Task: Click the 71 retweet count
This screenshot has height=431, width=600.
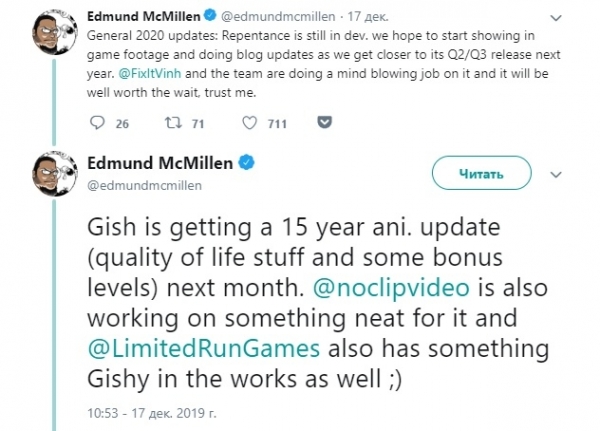Action: [x=198, y=124]
